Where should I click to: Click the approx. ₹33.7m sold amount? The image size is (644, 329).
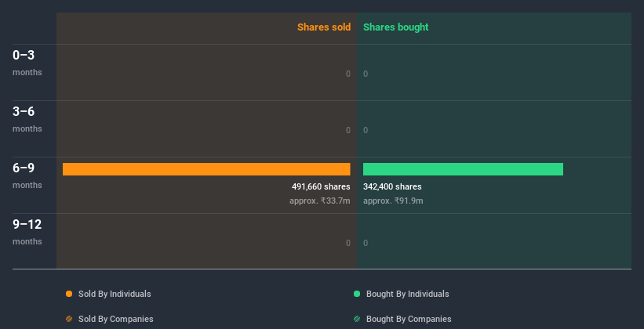320,201
